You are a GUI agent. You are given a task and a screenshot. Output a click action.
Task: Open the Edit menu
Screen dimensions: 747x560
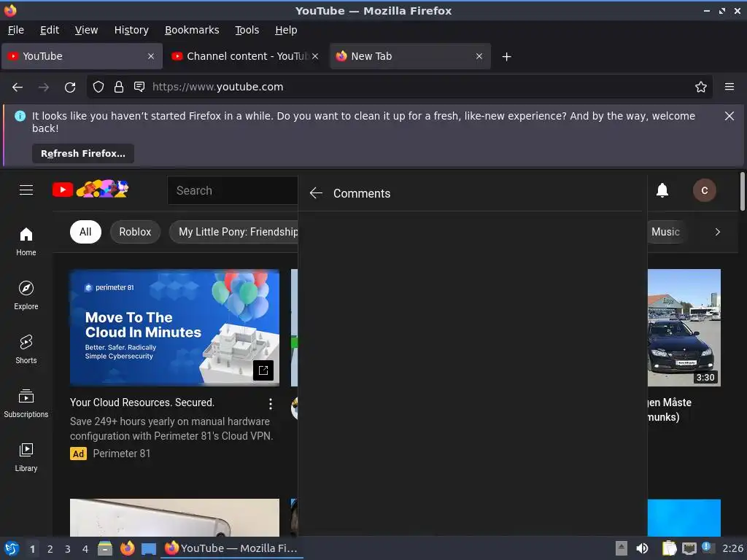tap(50, 30)
